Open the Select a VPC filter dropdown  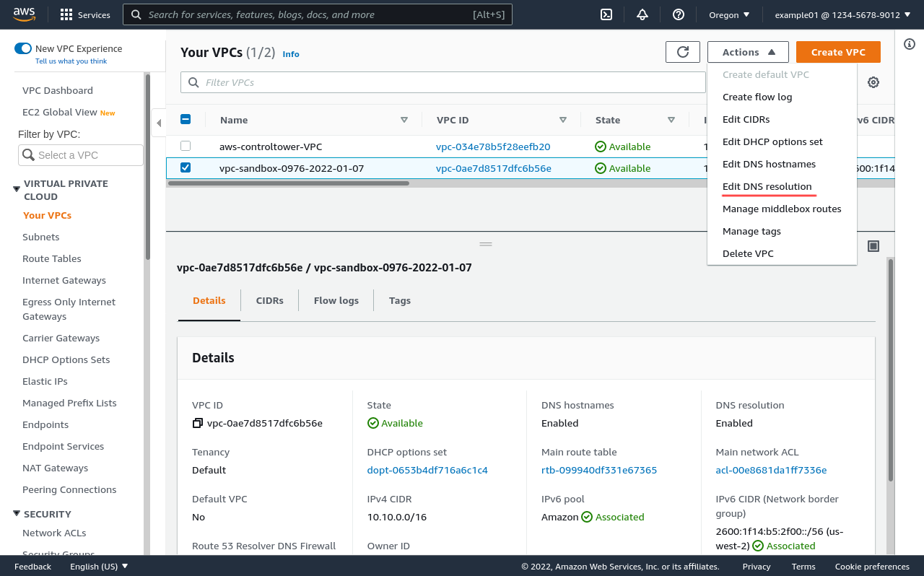click(x=81, y=155)
